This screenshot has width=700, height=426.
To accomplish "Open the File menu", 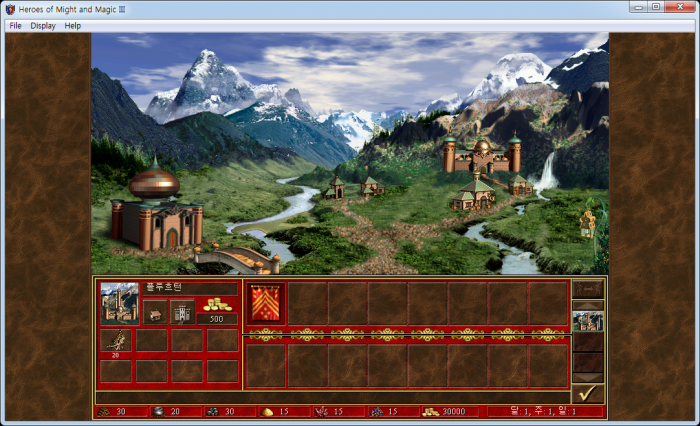I will coord(15,26).
